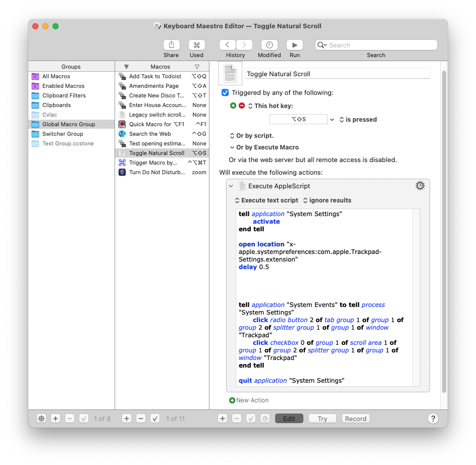This screenshot has width=476, height=465.
Task: Change the 'is pressed' popup option
Action: (x=358, y=119)
